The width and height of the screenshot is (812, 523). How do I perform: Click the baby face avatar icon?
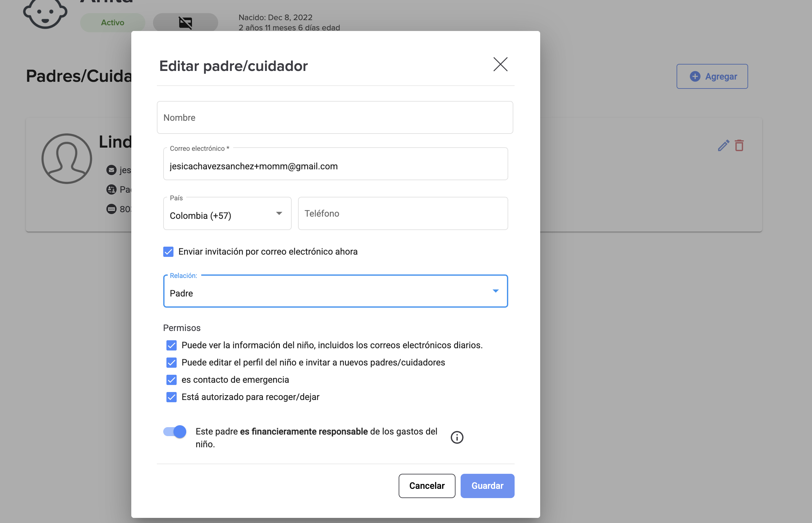(x=45, y=14)
